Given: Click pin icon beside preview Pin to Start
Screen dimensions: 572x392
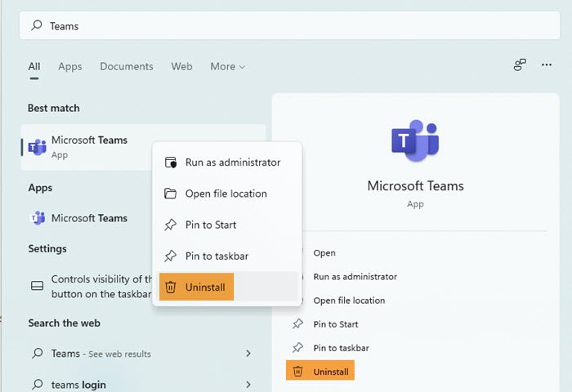Looking at the screenshot, I should (x=297, y=324).
